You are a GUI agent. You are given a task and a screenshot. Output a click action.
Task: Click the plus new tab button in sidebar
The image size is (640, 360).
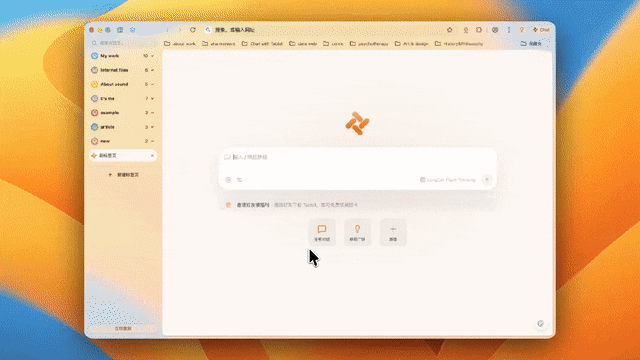[123, 175]
